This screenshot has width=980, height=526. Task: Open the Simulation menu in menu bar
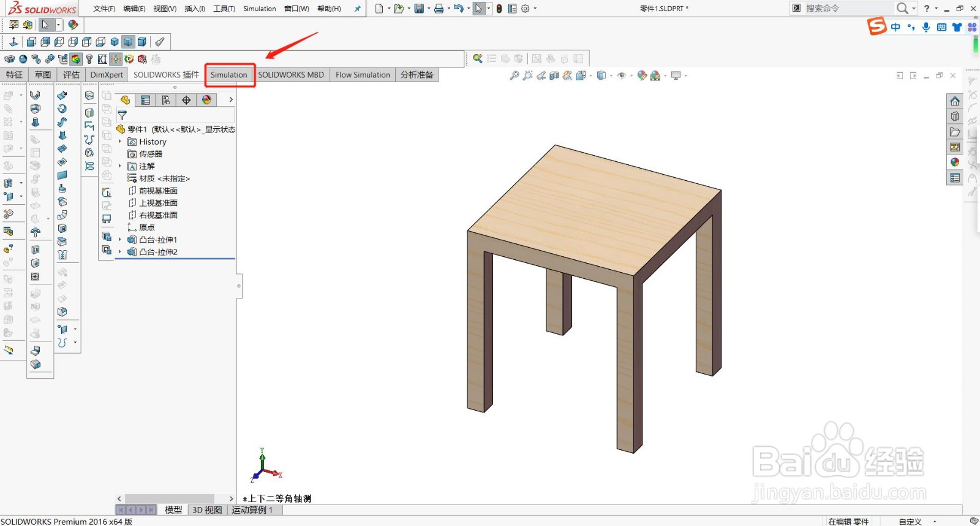pos(260,9)
